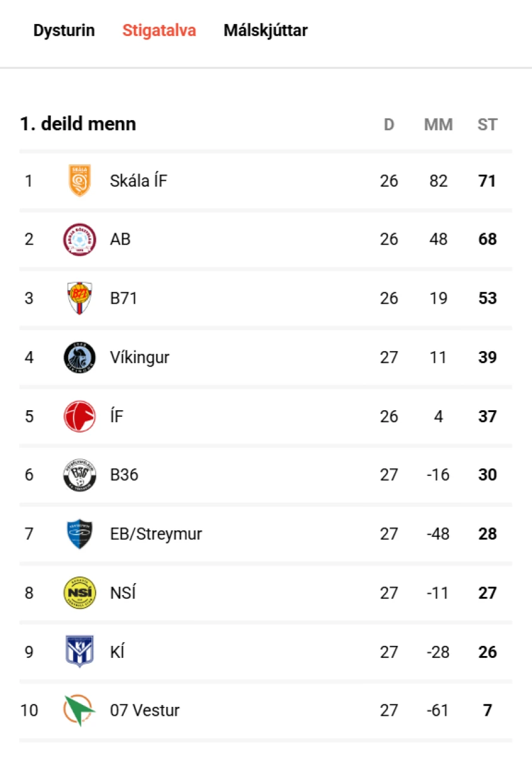Open the Skála ÍF team name link
The height and width of the screenshot is (778, 532).
pyautogui.click(x=139, y=181)
